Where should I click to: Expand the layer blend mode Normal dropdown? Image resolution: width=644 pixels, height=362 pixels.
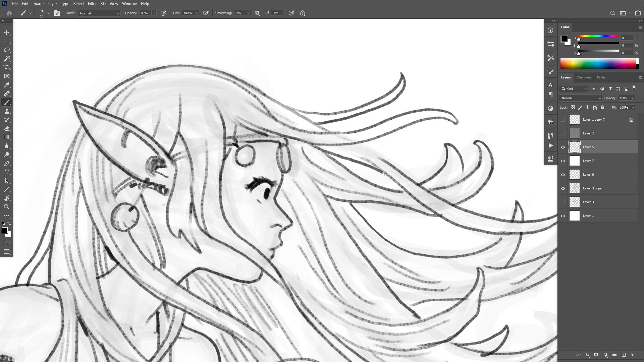pos(581,98)
